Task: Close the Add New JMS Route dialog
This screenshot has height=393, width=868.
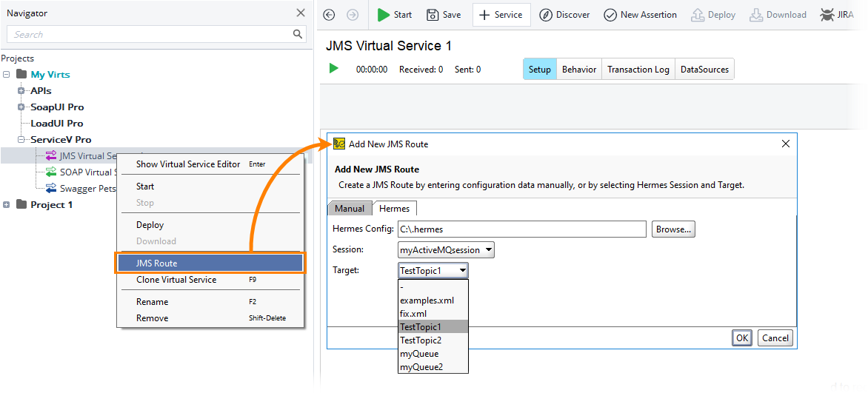Action: tap(785, 144)
